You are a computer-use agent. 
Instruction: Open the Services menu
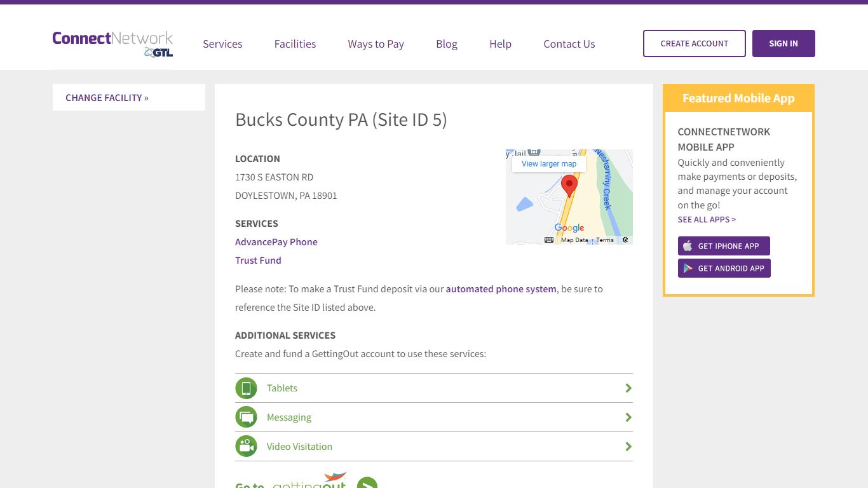coord(222,44)
